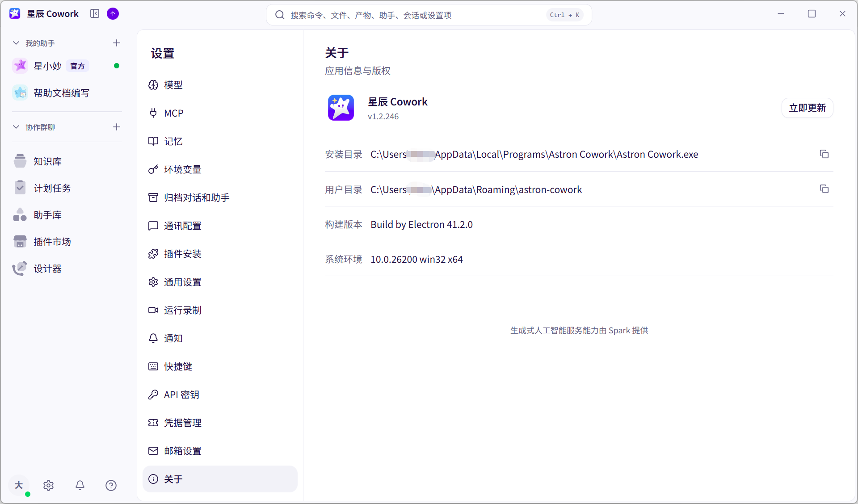Copy the 用户目录 path
Screen dimensions: 858x504
(824, 189)
